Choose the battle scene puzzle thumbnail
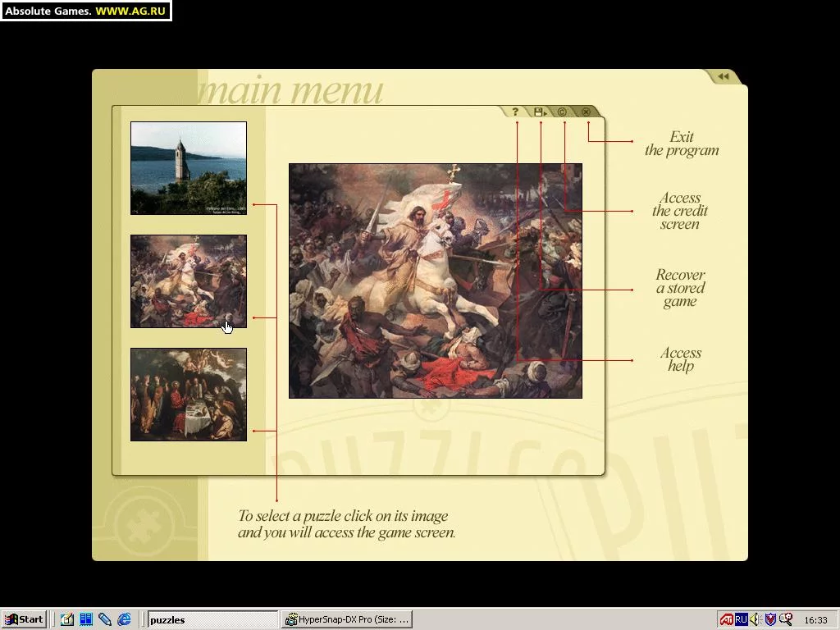840x630 pixels. click(x=189, y=281)
